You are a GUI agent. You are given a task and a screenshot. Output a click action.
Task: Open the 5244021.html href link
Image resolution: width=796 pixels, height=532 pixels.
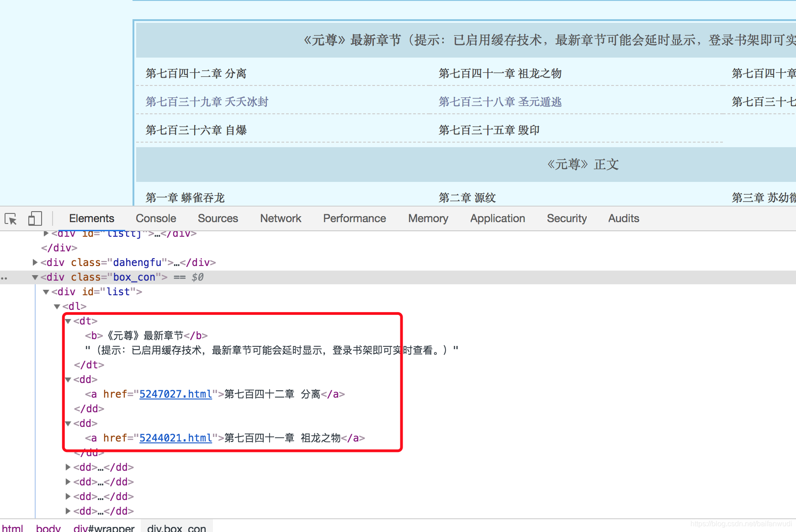point(175,438)
